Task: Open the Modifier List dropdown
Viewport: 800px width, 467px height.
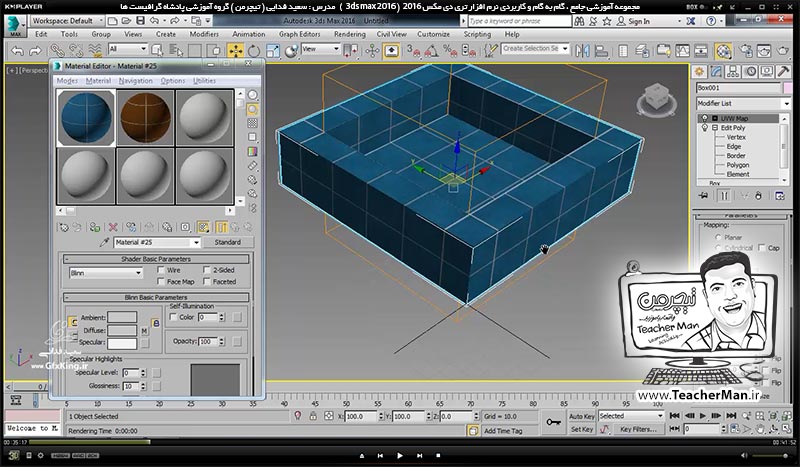Action: coord(743,103)
